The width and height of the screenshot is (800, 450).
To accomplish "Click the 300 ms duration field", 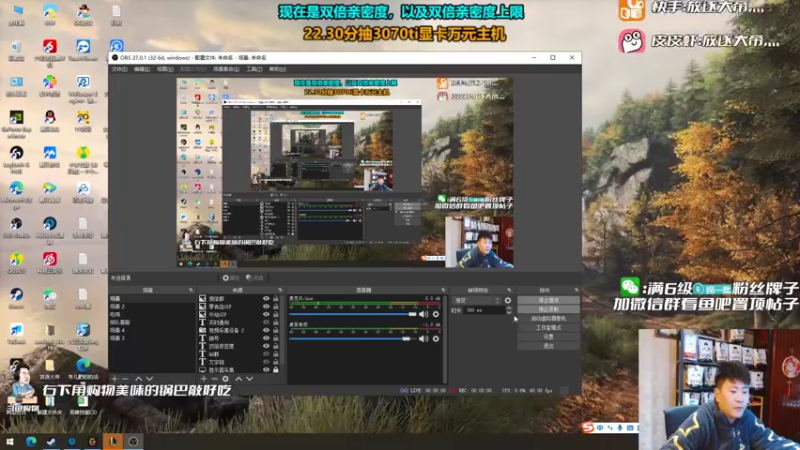I will (484, 310).
